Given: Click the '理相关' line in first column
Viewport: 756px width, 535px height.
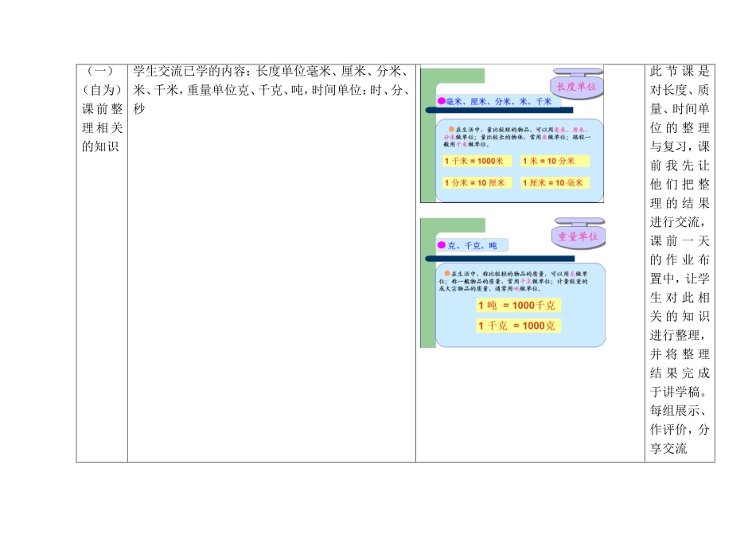Looking at the screenshot, I should [102, 128].
